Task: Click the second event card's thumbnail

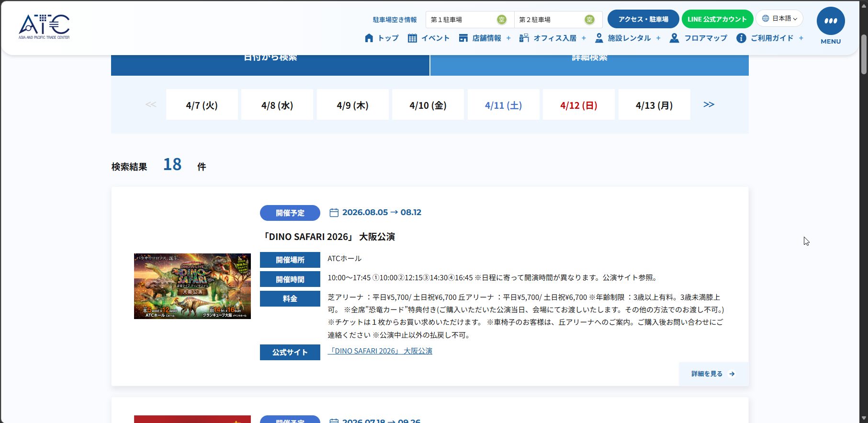Action: point(192,419)
